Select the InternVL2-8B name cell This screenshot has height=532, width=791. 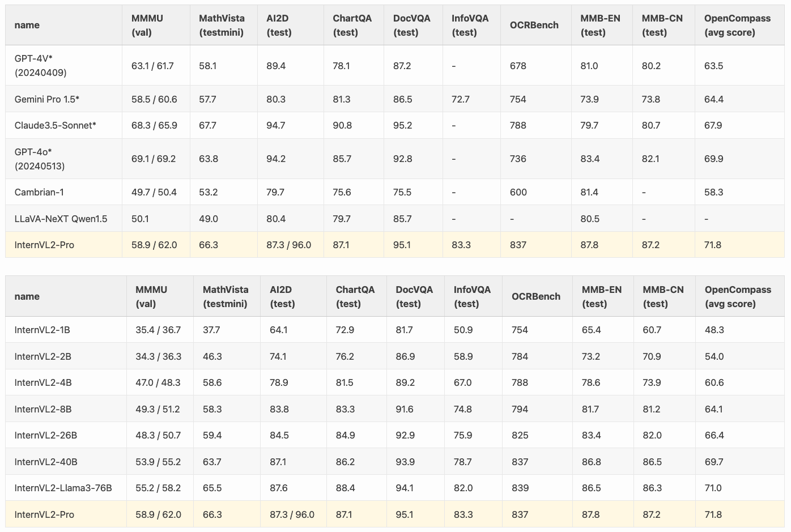coord(43,409)
